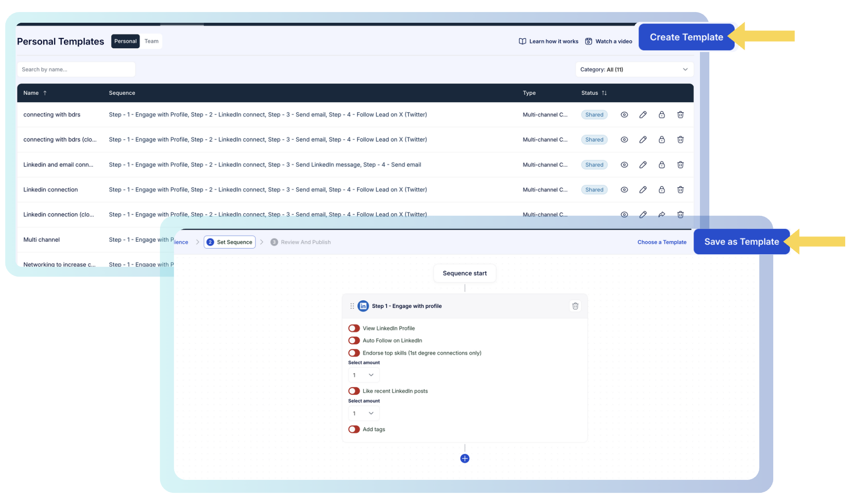Click the Save as Template button

(x=741, y=242)
